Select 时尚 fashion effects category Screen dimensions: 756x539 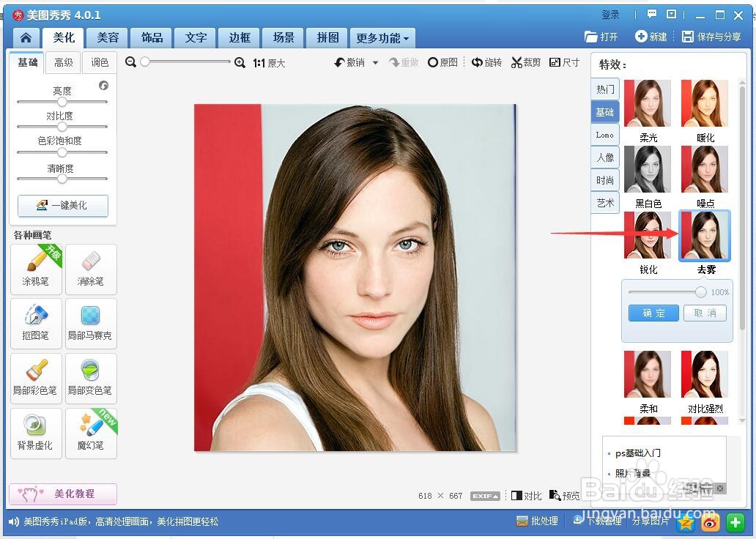pyautogui.click(x=605, y=180)
